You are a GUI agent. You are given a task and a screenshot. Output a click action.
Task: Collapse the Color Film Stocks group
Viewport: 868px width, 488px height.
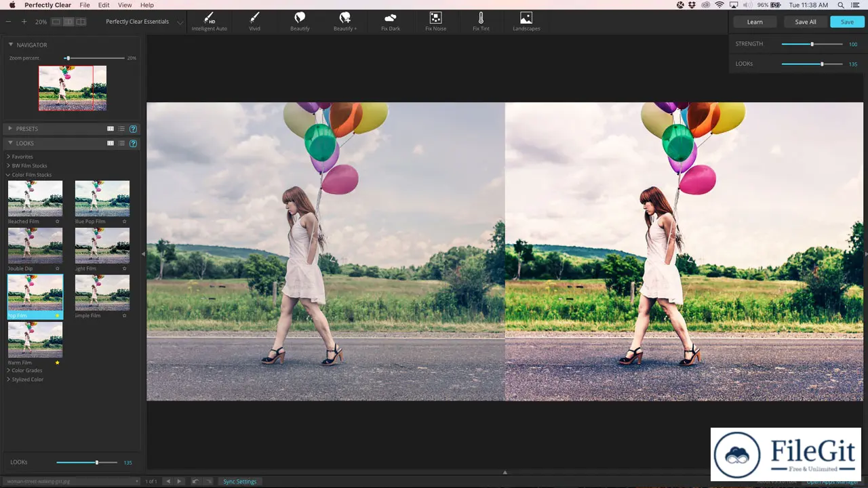8,175
